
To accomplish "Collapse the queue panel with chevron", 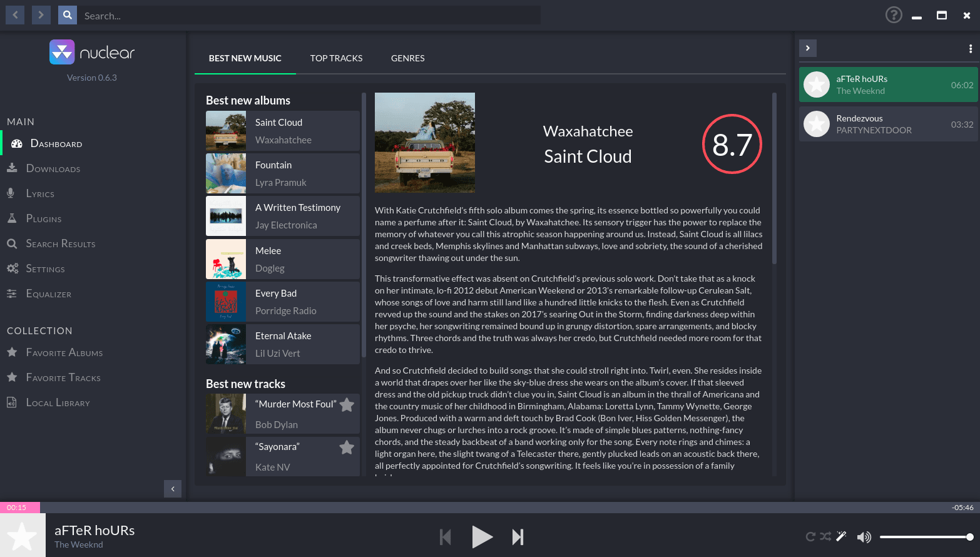I will pyautogui.click(x=808, y=48).
